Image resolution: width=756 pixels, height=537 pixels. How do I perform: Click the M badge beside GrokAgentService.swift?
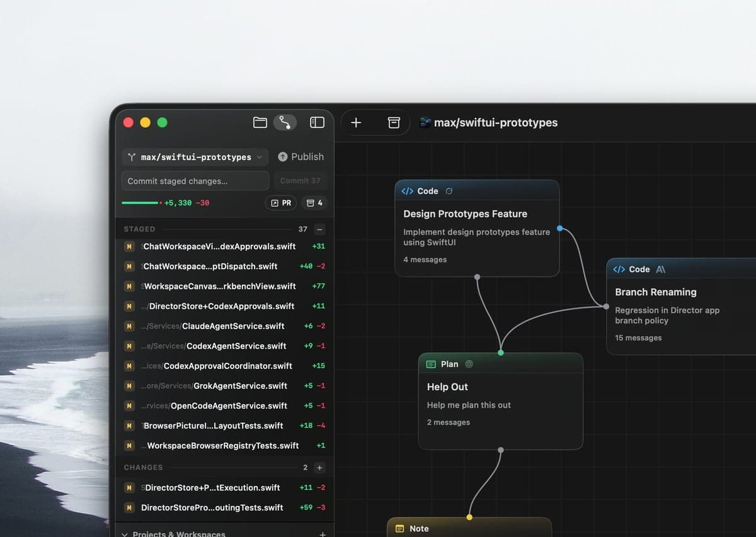[129, 386]
